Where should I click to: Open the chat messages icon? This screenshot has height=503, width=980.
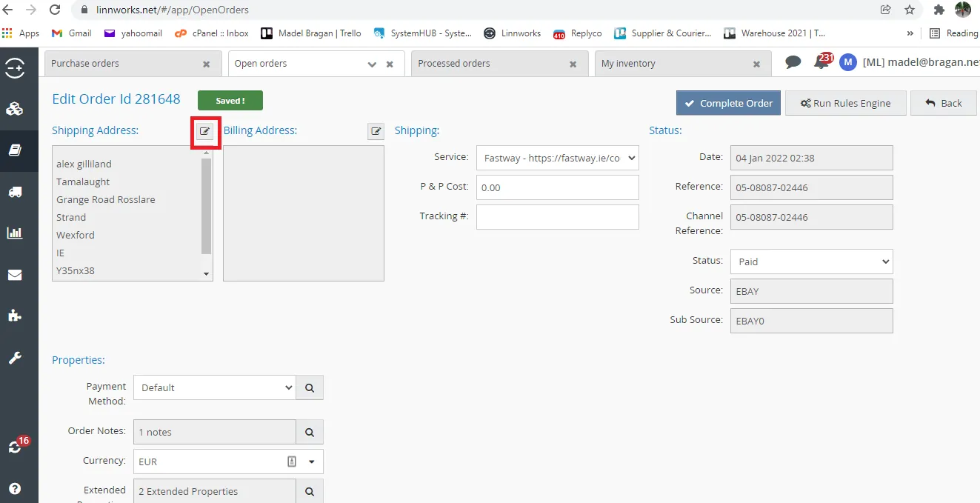(x=793, y=62)
